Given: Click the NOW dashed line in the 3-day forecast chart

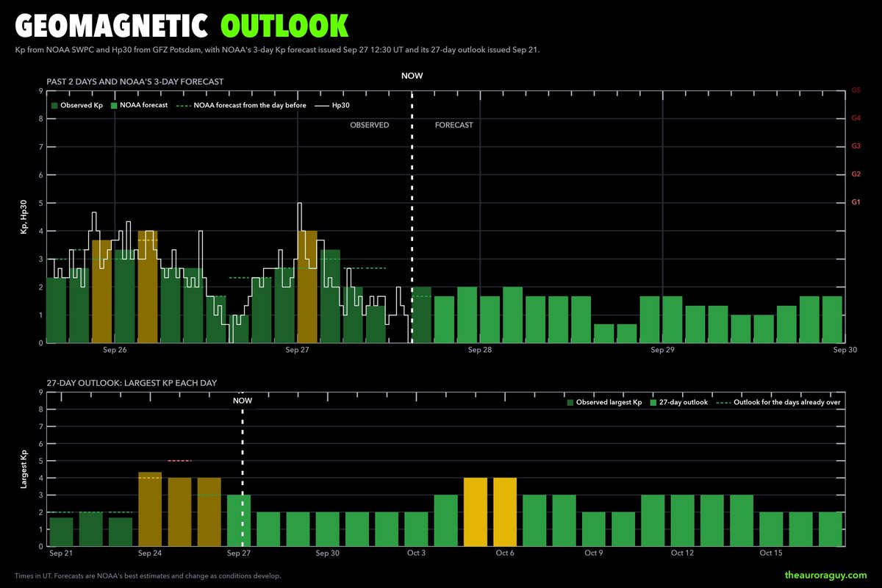Looking at the screenshot, I should pos(412,217).
